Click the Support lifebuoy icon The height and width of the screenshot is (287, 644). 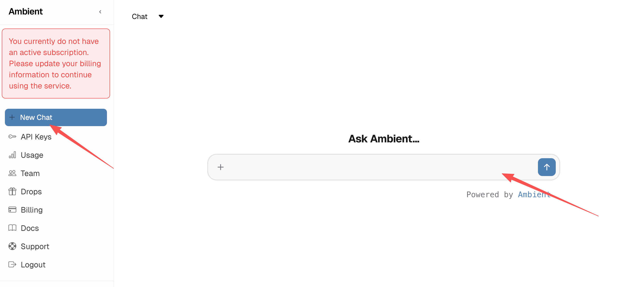[x=12, y=246]
